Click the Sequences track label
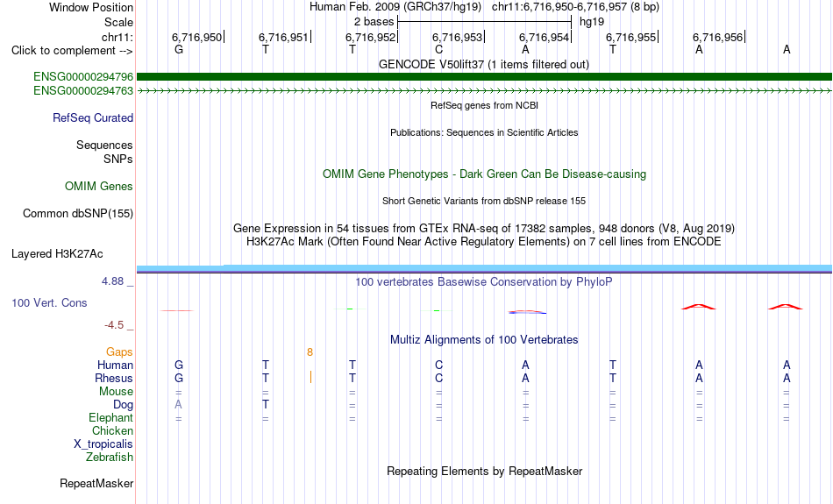The image size is (833, 504). click(104, 145)
